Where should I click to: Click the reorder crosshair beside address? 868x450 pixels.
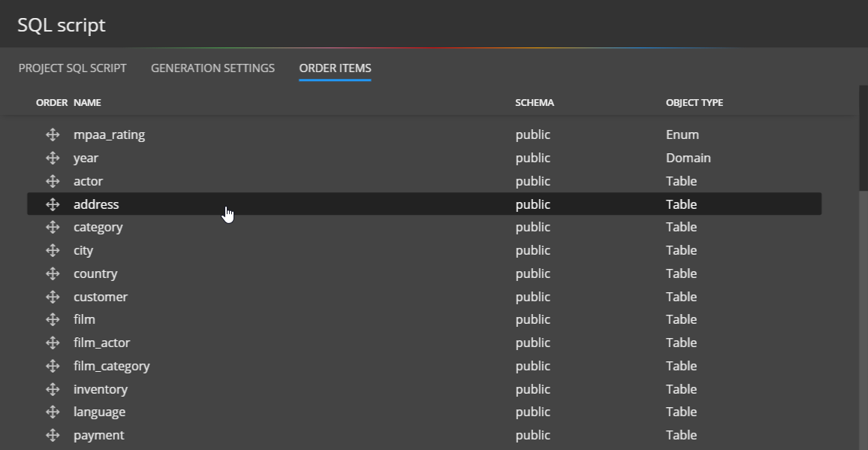(53, 204)
